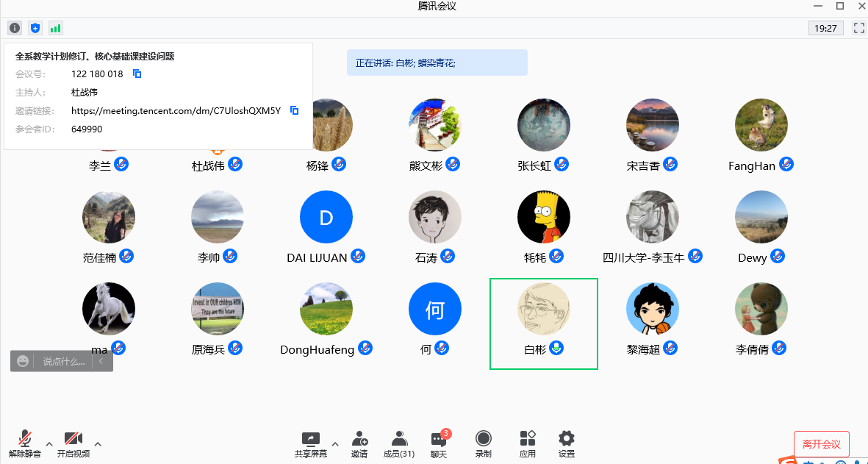Image resolution: width=868 pixels, height=464 pixels.
Task: Click the meeting security shield icon
Action: [x=35, y=27]
